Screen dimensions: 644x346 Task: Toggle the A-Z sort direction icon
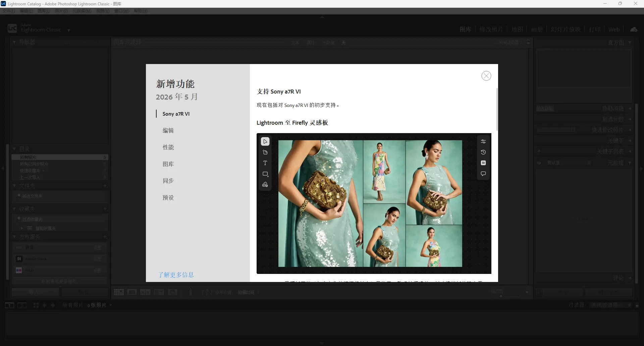pyautogui.click(x=207, y=292)
